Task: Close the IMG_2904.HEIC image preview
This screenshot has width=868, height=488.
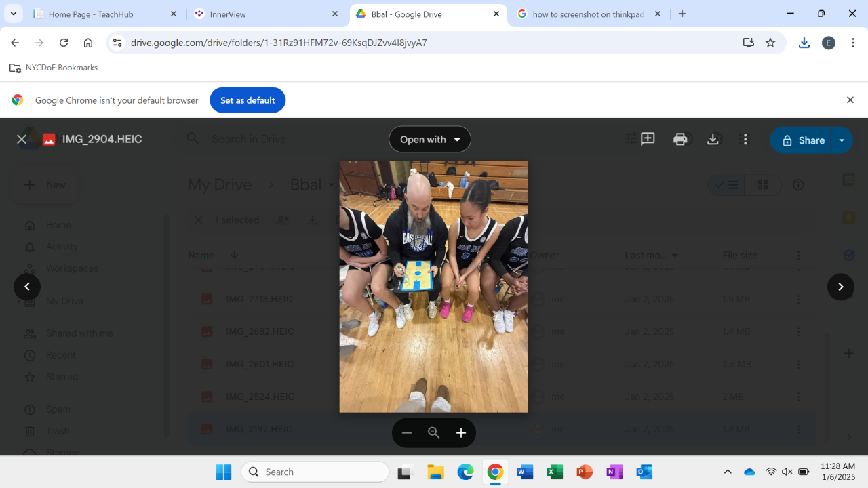Action: [22, 139]
